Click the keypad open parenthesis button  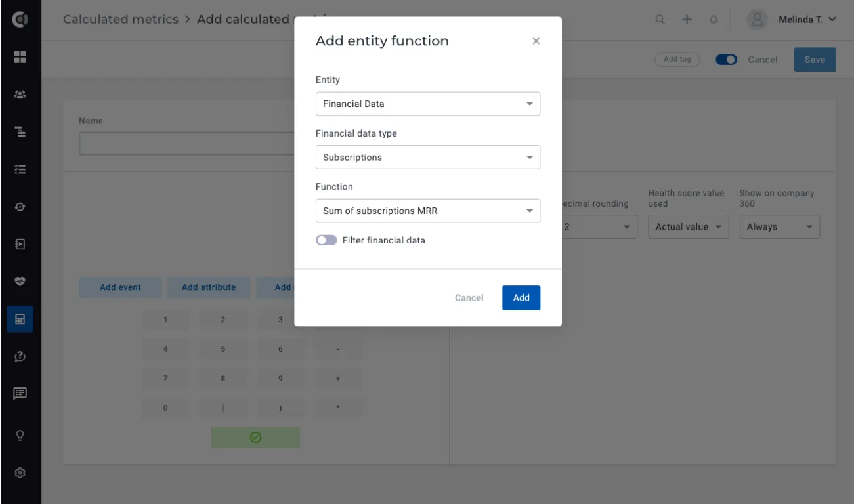point(223,408)
